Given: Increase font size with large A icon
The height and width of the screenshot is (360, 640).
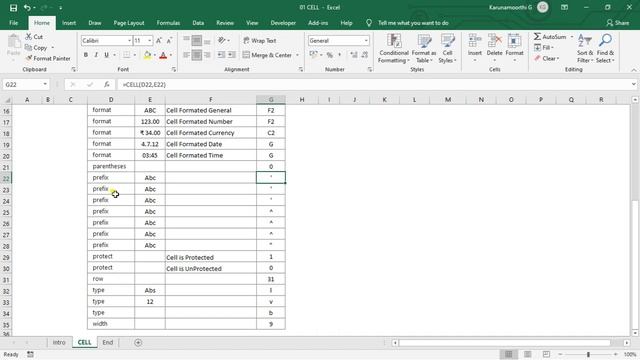Looking at the screenshot, I should (159, 40).
